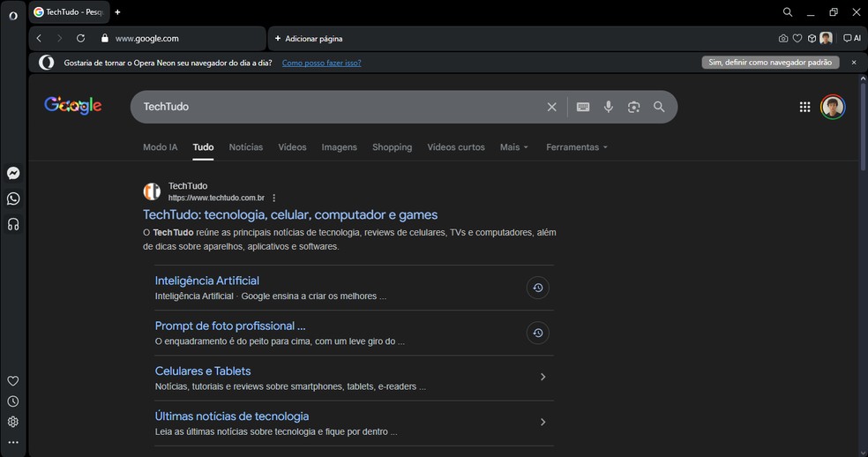868x457 pixels.
Task: Click the address bar URL
Action: 146,38
